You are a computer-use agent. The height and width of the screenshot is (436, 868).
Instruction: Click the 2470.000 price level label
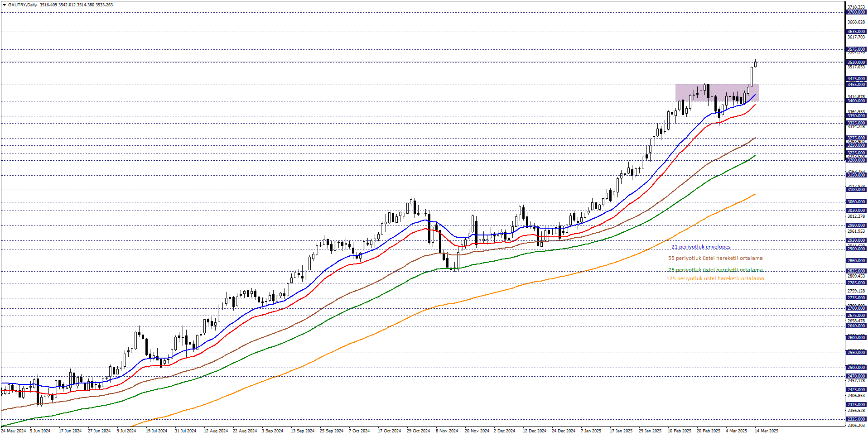[856, 376]
